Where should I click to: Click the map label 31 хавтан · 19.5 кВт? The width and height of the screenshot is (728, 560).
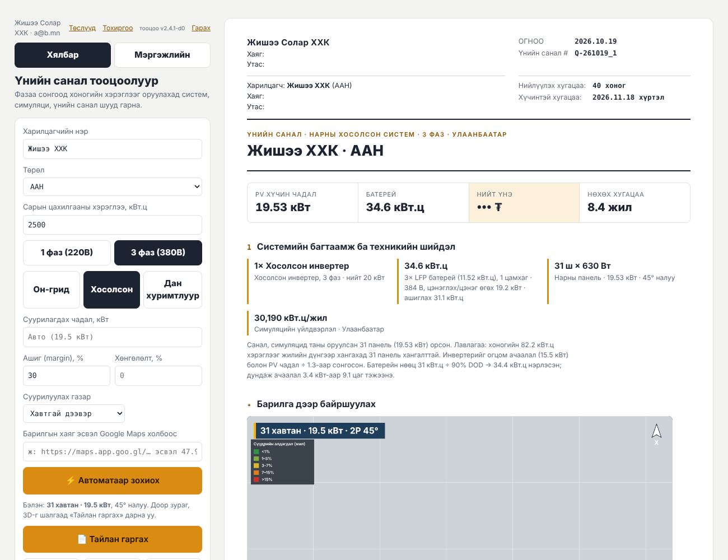(319, 431)
